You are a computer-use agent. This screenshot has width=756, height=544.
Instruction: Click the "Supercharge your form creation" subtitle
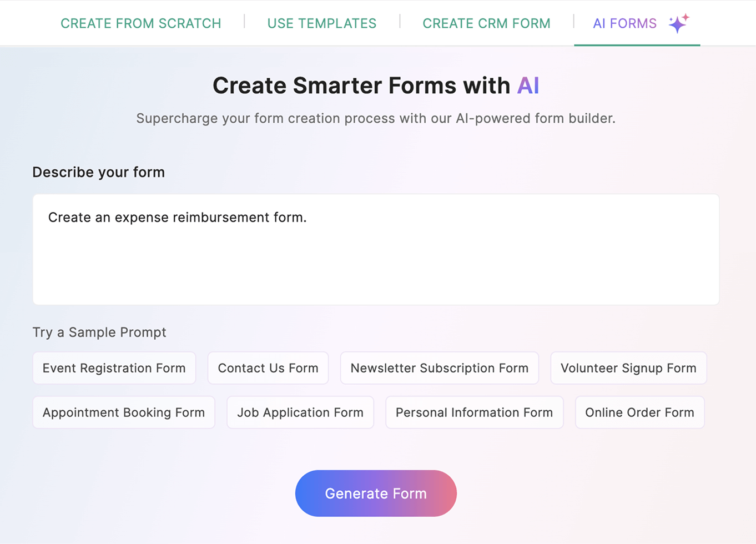click(376, 118)
